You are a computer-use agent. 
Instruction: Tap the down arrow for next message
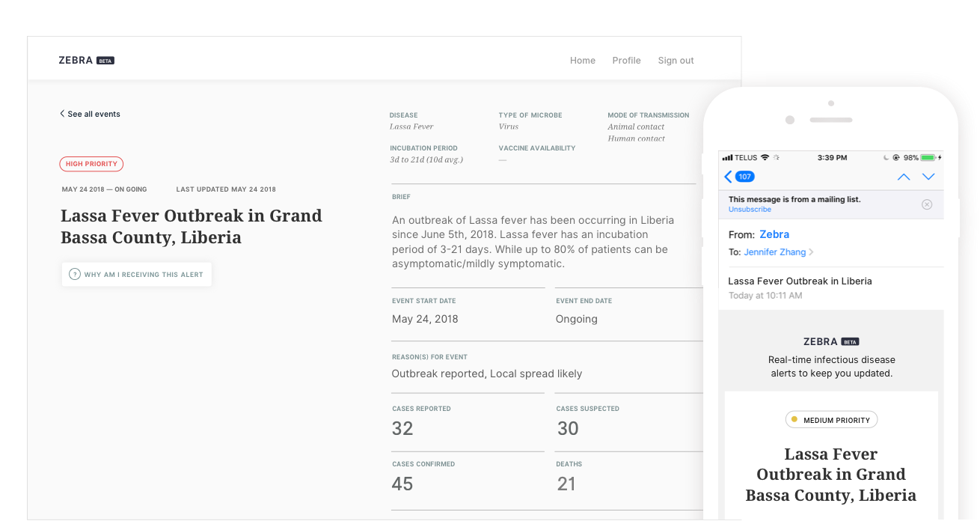[928, 177]
